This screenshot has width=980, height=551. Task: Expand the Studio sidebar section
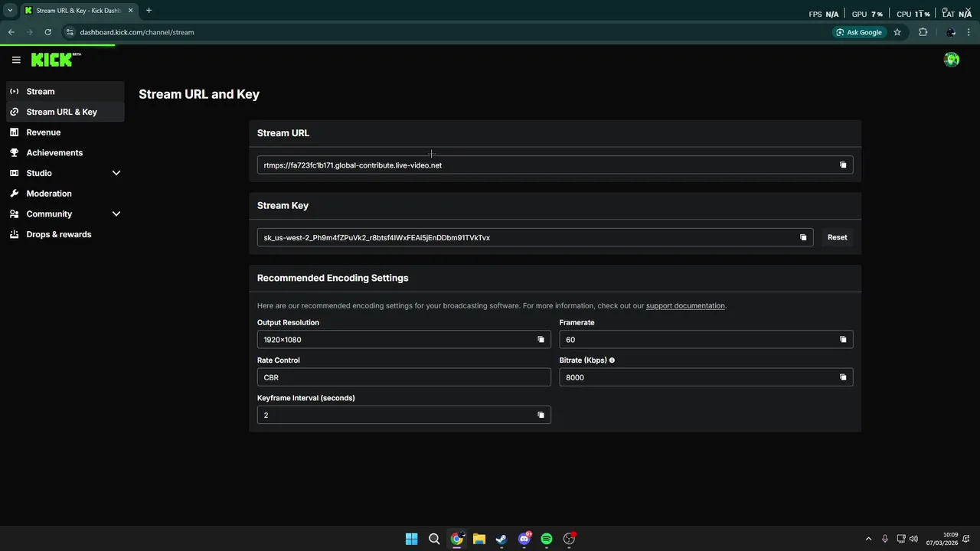(116, 173)
